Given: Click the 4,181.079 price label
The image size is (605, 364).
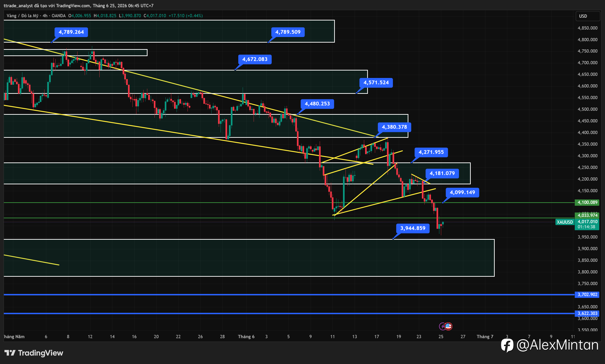Looking at the screenshot, I should [442, 173].
